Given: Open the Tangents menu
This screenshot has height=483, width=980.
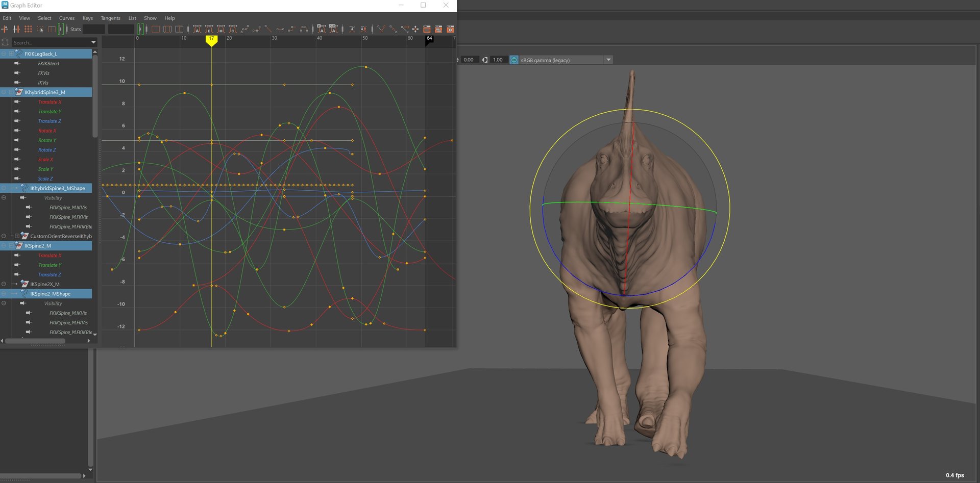Looking at the screenshot, I should (110, 18).
